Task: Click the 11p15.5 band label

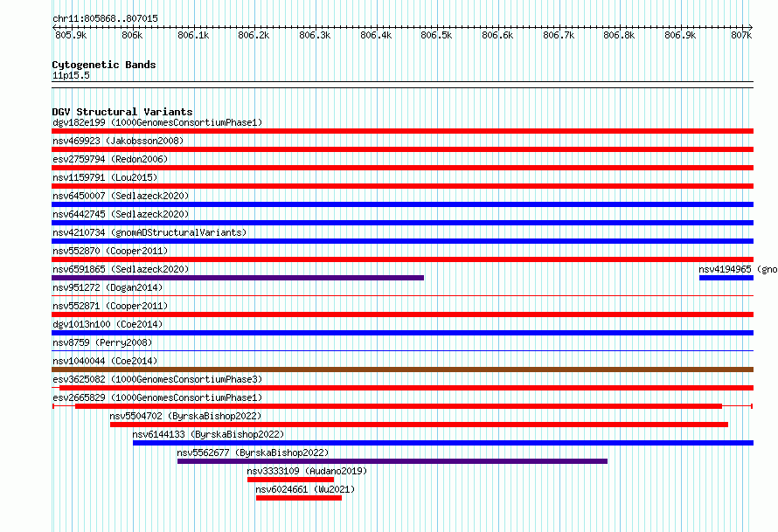Action: 71,75
